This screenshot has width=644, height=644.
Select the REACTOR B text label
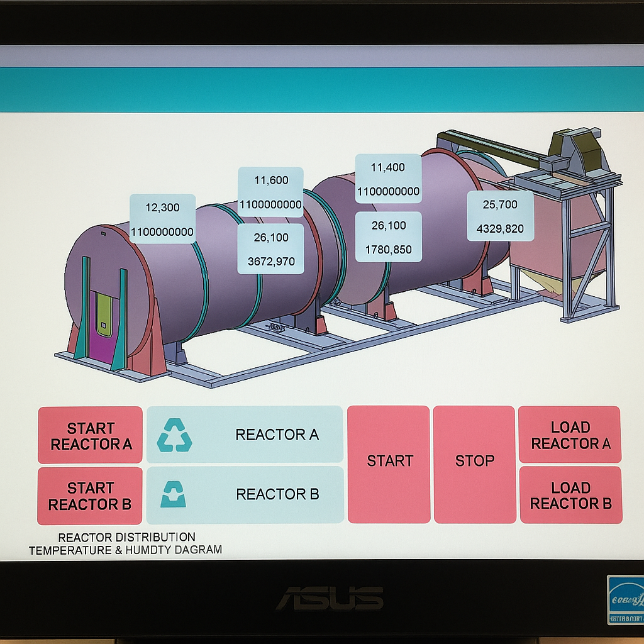tap(277, 494)
